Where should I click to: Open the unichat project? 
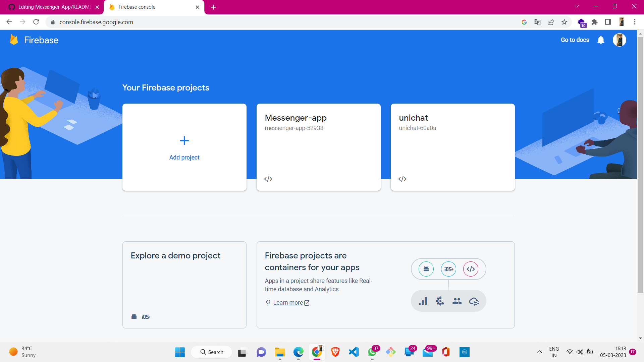(x=452, y=147)
